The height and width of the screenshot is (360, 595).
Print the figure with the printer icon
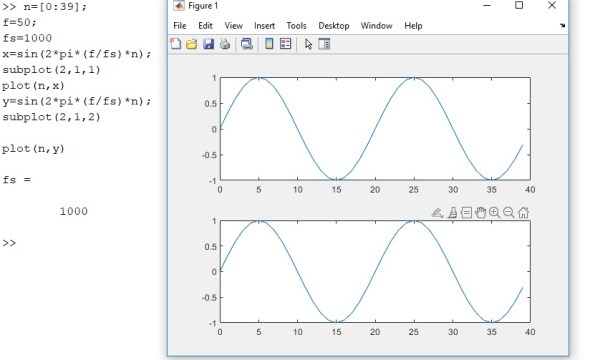point(225,44)
